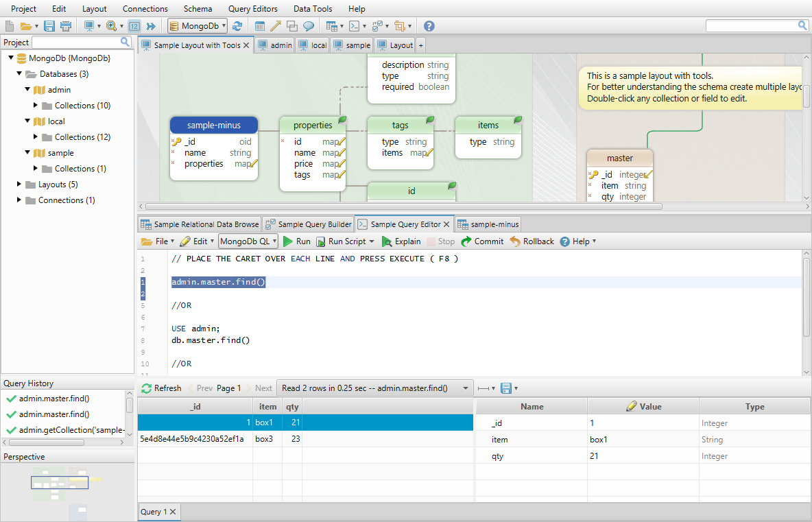Open the File dropdown in query editor
Viewport: 812px width, 522px height.
[x=158, y=241]
